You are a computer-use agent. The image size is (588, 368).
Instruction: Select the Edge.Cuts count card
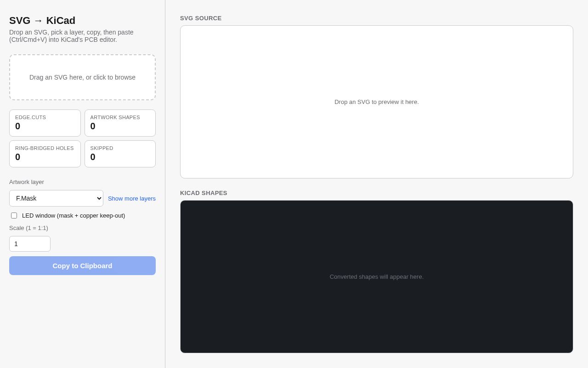pos(45,123)
